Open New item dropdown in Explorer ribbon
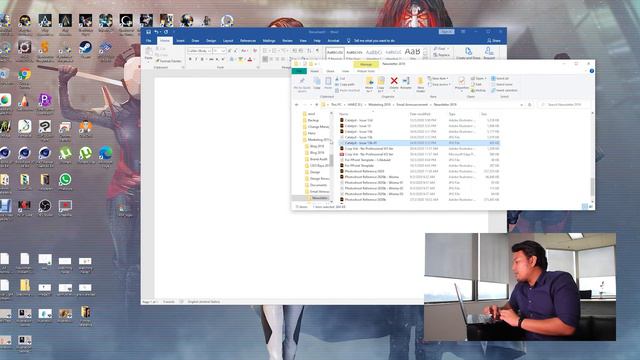 point(438,78)
